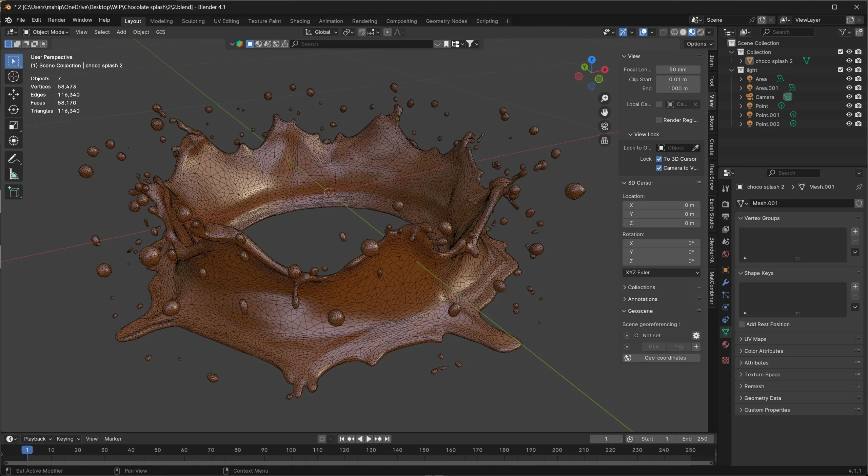The height and width of the screenshot is (476, 868).
Task: Jump to timeline start button
Action: point(342,439)
